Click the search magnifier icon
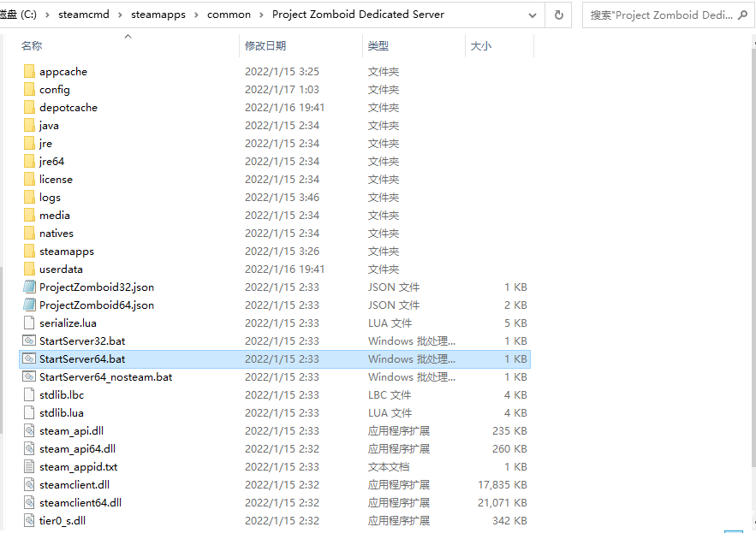This screenshot has width=756, height=533. [x=742, y=15]
